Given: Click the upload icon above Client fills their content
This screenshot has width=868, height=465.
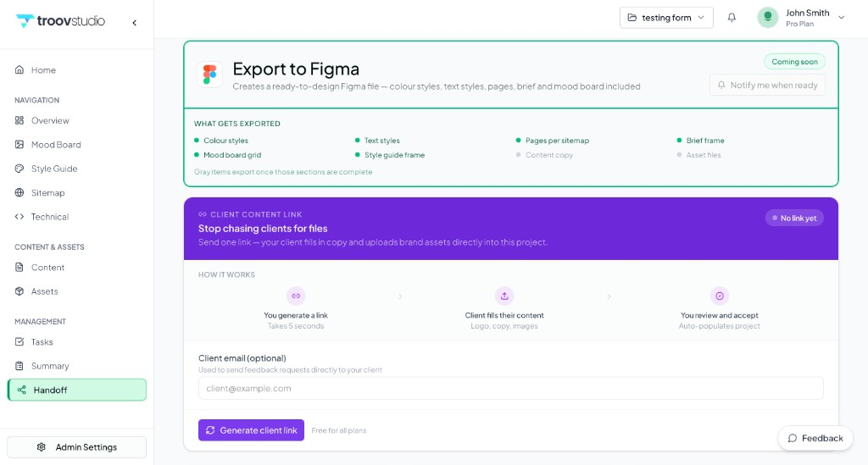Looking at the screenshot, I should point(504,296).
